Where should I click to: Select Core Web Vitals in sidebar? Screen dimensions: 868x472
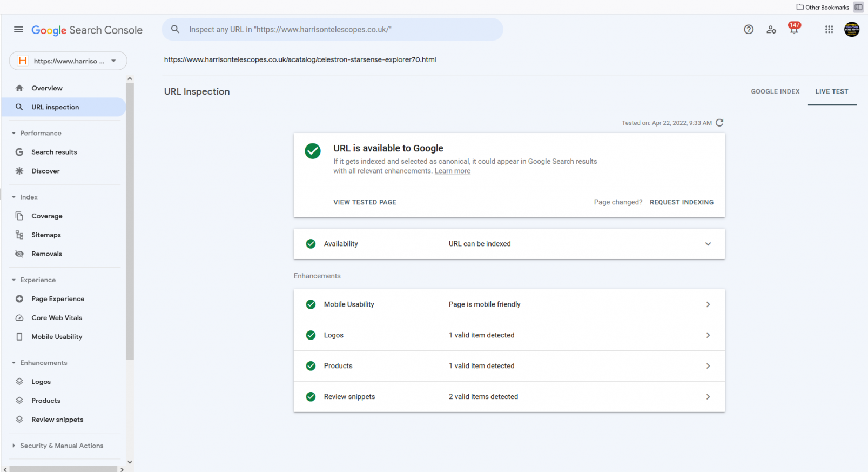pyautogui.click(x=57, y=318)
